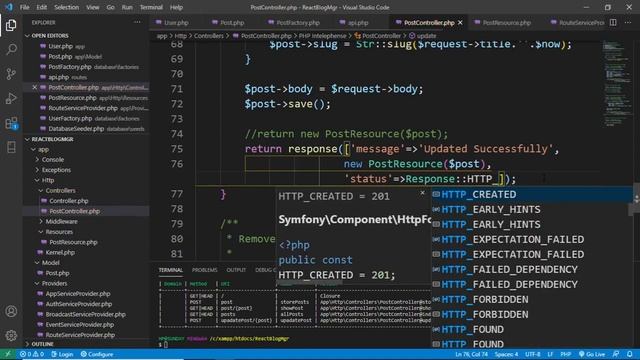Open Kernel.php in file tree

click(60, 253)
